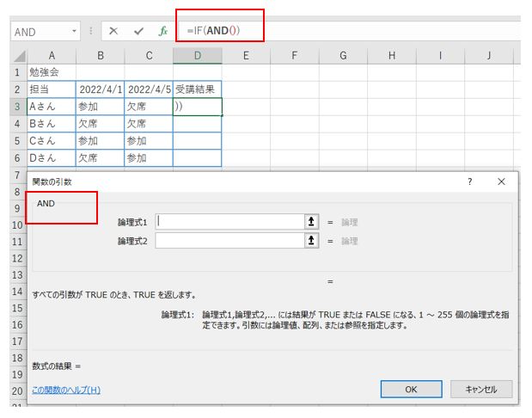Image resolution: width=532 pixels, height=418 pixels.
Task: Select column D header
Action: 197,56
